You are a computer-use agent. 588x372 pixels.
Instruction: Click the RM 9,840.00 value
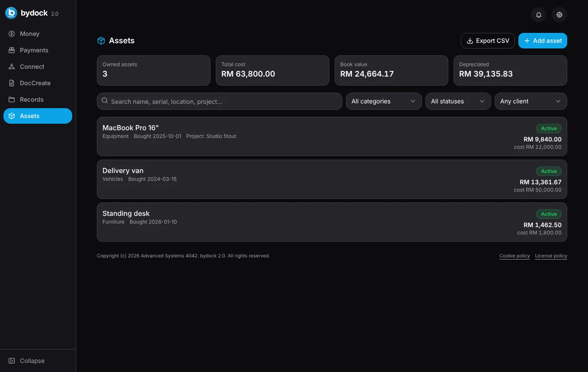pyautogui.click(x=543, y=139)
